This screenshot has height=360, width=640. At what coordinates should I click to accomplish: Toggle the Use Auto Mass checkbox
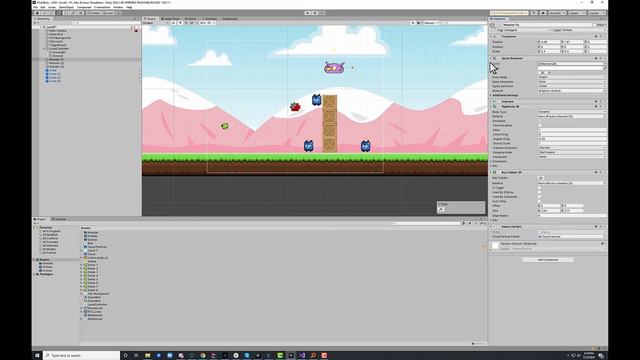(x=540, y=125)
